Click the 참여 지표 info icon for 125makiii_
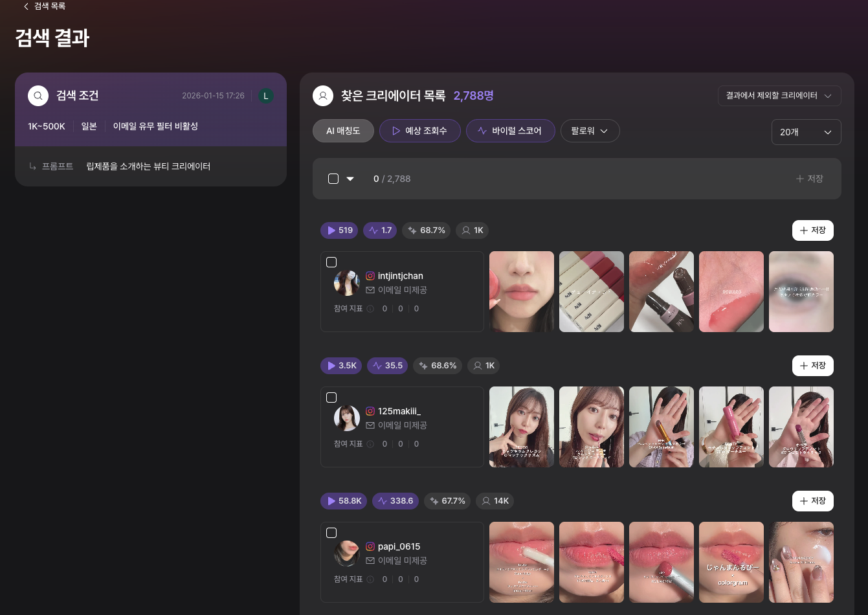Screen dimensions: 868x615 (370, 444)
